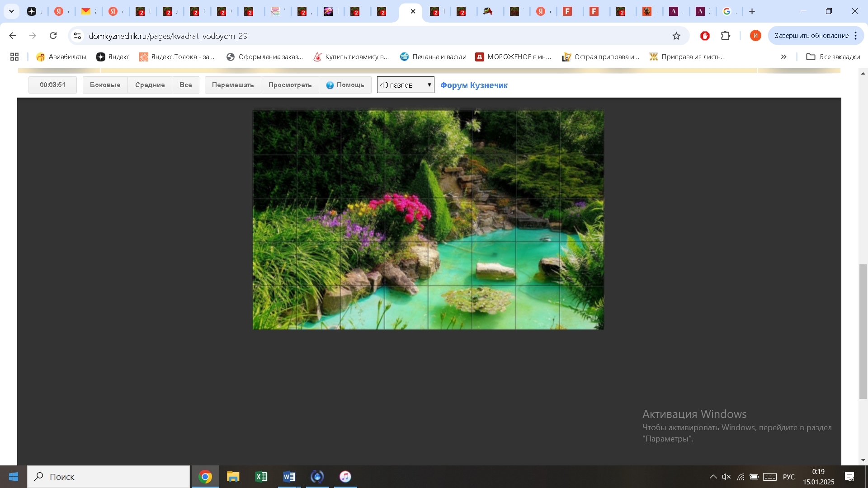868x488 pixels.
Task: Click the scrollbar up arrow
Action: (863, 73)
